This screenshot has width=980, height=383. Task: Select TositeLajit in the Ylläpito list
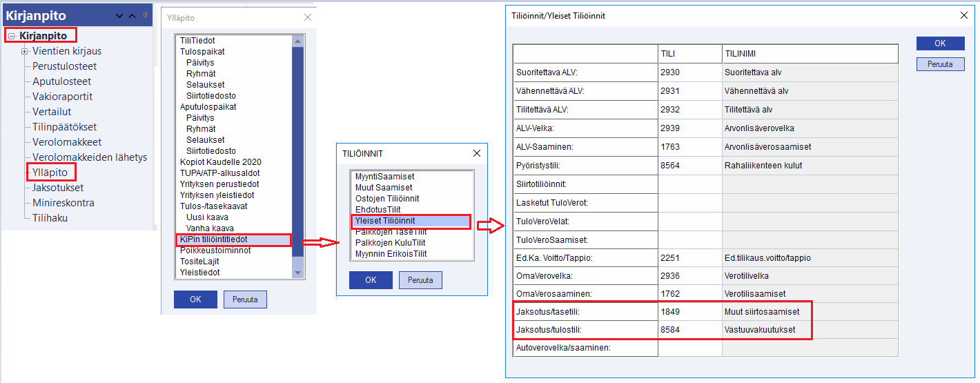201,262
